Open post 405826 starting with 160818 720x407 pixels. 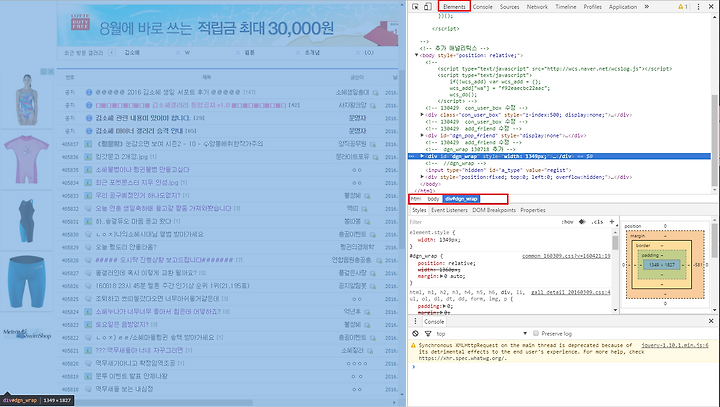click(172, 286)
